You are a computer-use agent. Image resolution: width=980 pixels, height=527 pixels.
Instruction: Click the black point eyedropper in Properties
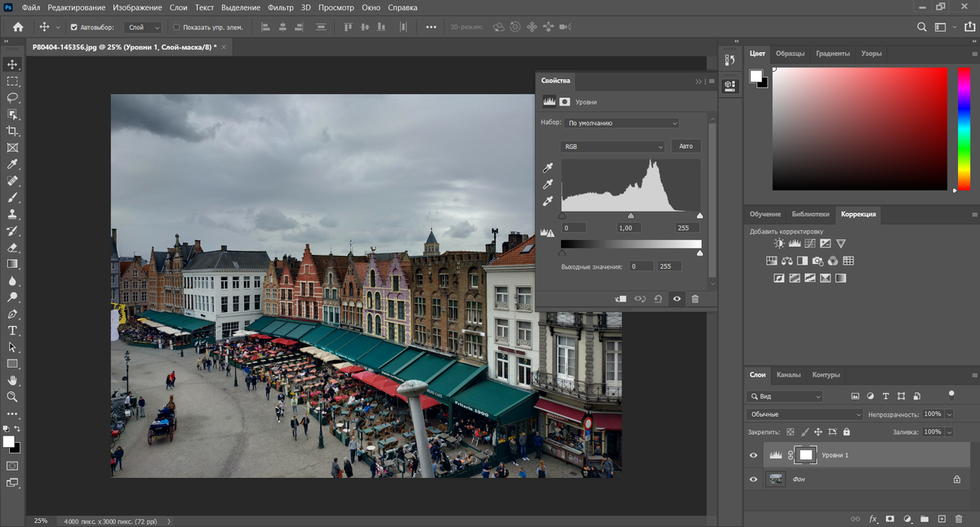549,168
